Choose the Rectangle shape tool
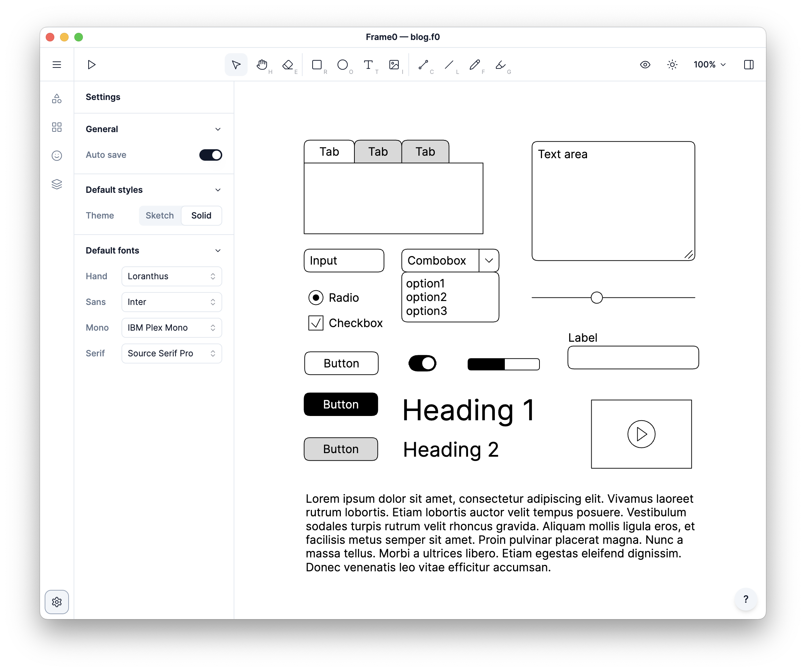This screenshot has width=806, height=672. (x=317, y=64)
